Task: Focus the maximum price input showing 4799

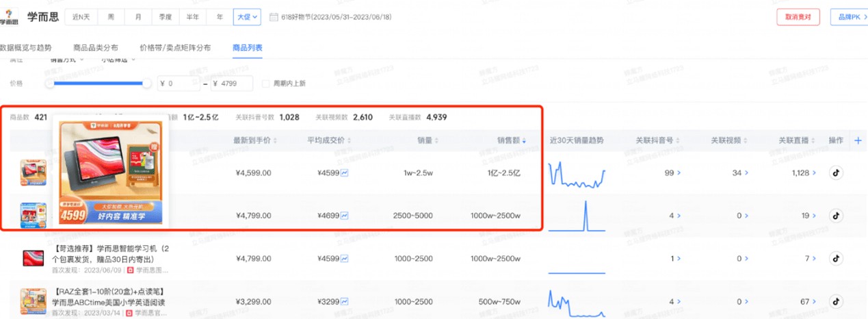Action: [232, 84]
